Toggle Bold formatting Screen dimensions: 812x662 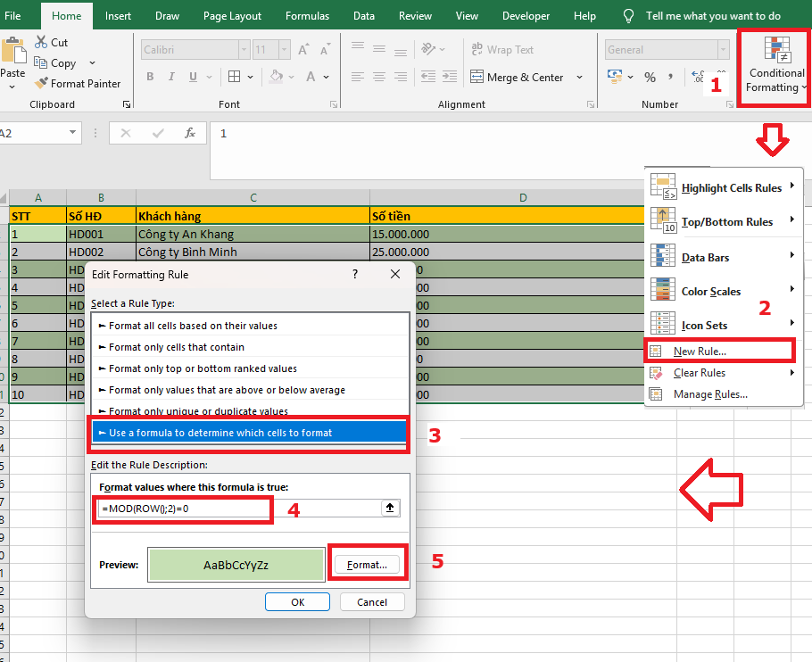[149, 78]
